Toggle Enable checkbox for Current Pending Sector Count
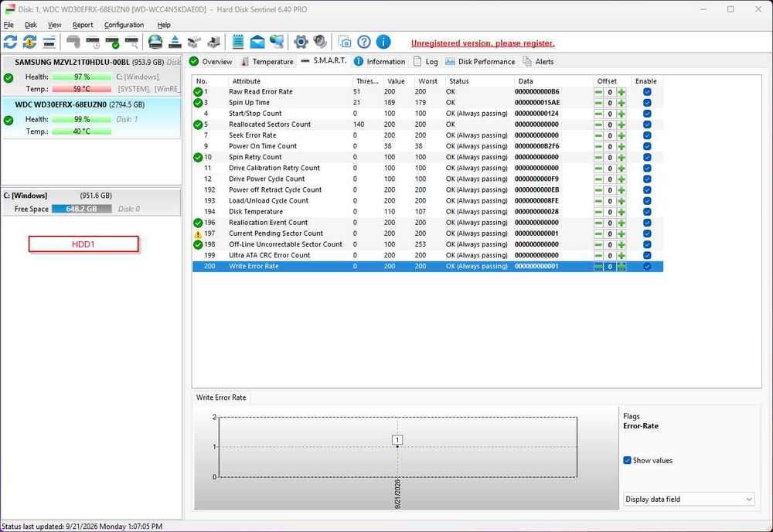The height and width of the screenshot is (532, 773). coord(647,234)
